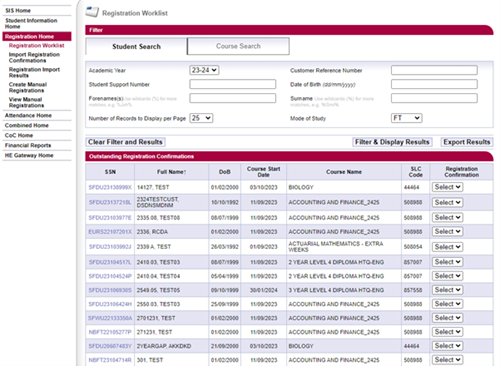Open SSN link SFDU23138999X
This screenshot has width=500, height=366.
[x=110, y=187]
